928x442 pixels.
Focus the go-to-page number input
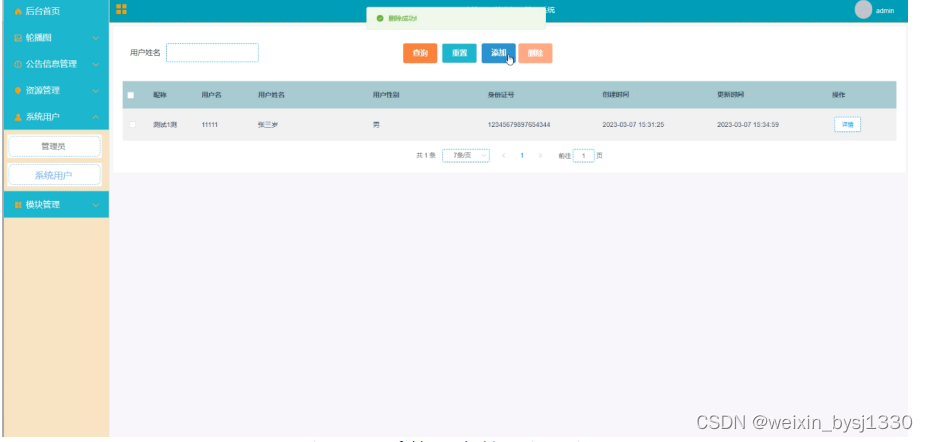coord(584,156)
